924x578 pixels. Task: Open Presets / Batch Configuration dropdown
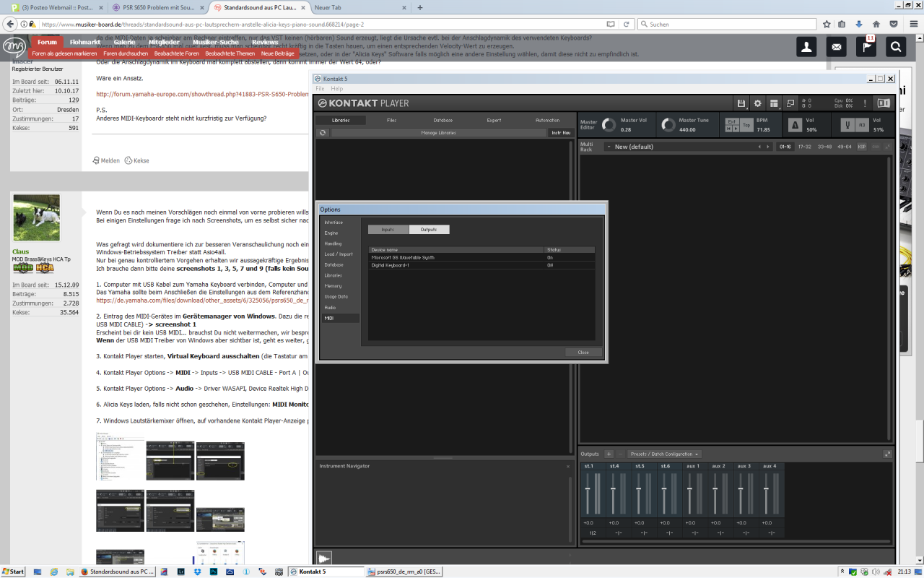[x=664, y=454]
